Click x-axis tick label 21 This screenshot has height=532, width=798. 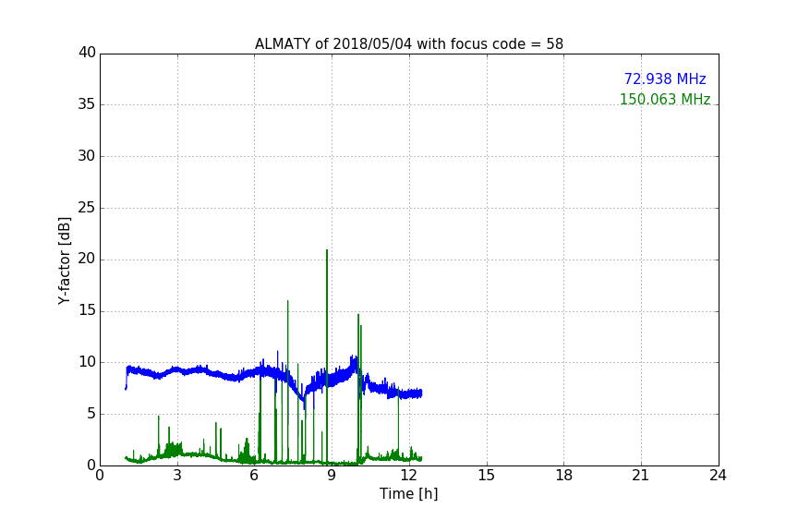641,476
